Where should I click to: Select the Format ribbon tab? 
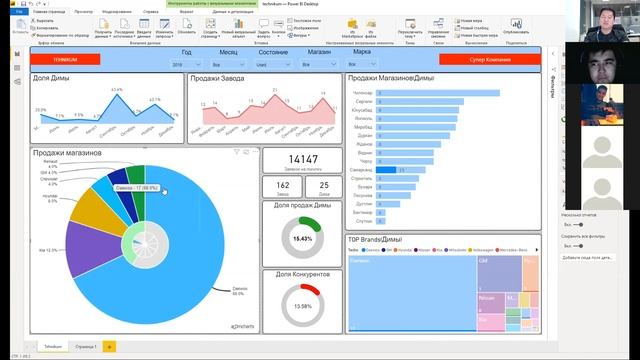coord(186,12)
